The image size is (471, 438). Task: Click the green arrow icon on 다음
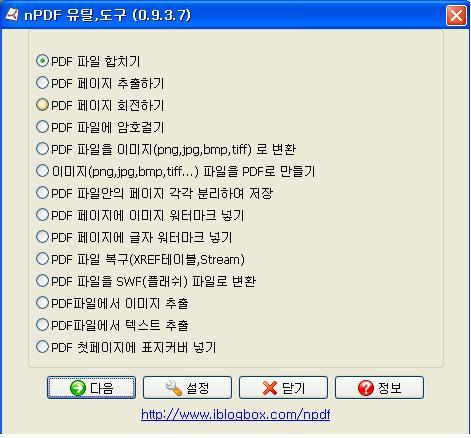tap(78, 388)
